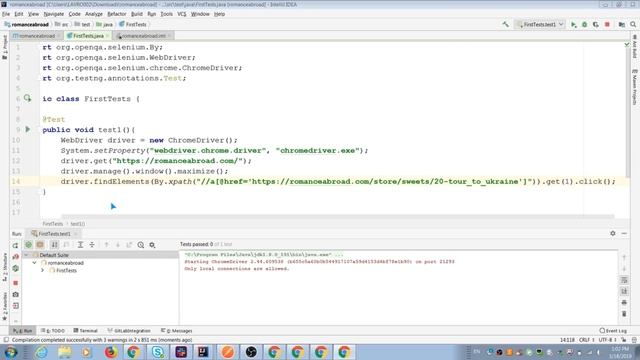Open Favorites side tool window
This screenshot has height=360, width=640.
click(4, 306)
